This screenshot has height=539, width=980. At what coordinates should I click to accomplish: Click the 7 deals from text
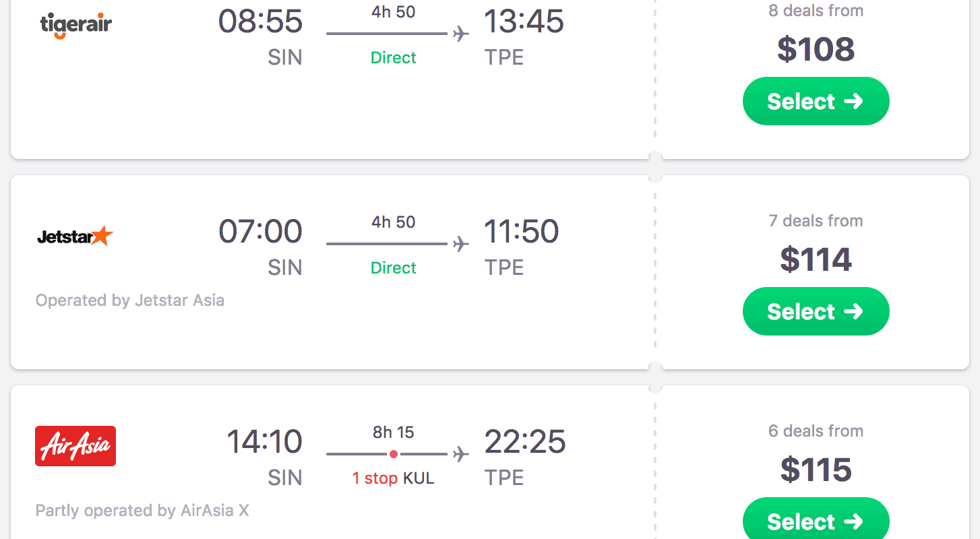(x=816, y=221)
